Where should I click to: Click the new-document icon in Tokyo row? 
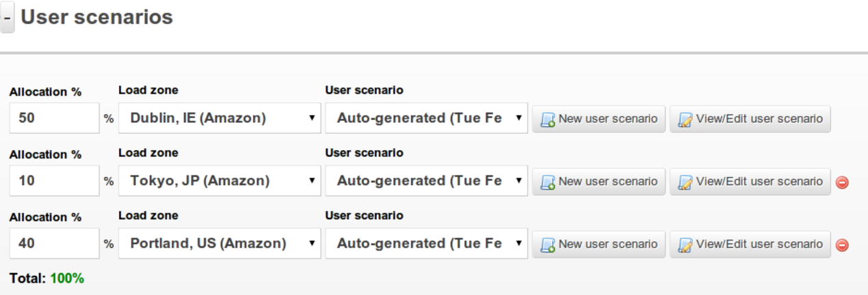pyautogui.click(x=548, y=182)
